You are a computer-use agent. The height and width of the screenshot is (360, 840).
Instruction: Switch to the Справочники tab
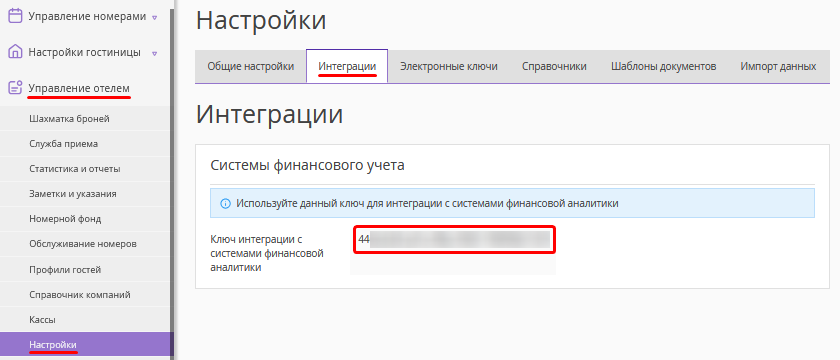point(554,66)
